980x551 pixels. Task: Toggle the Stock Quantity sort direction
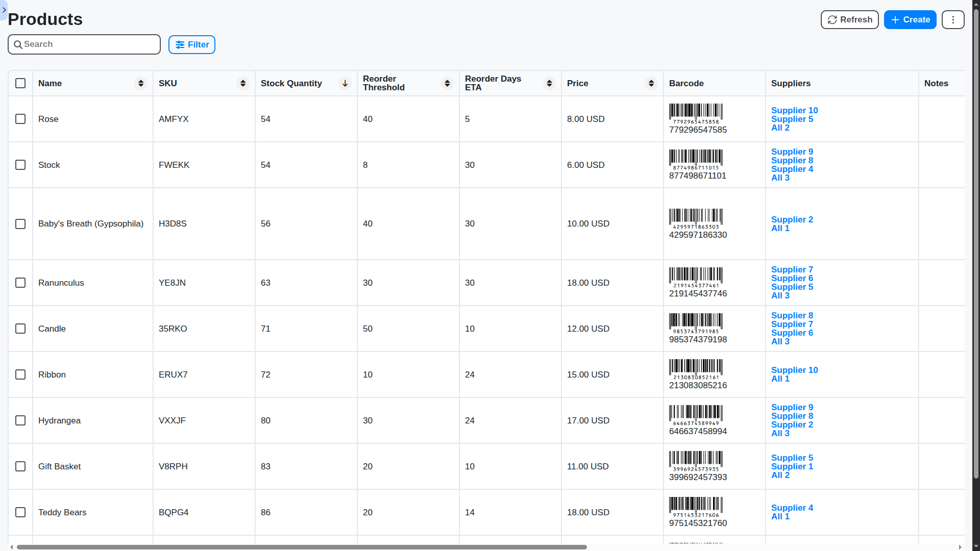[345, 83]
